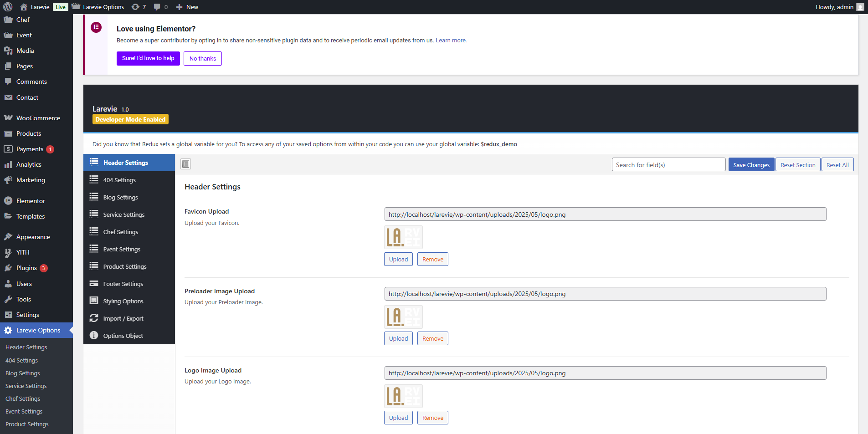Image resolution: width=868 pixels, height=434 pixels.
Task: Click the WooCommerce sidebar icon
Action: pos(8,118)
